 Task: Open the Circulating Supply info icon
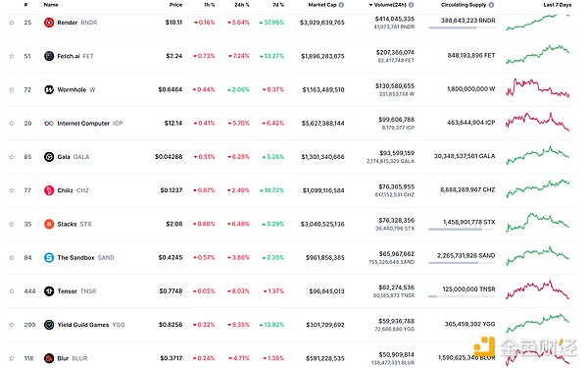[491, 5]
